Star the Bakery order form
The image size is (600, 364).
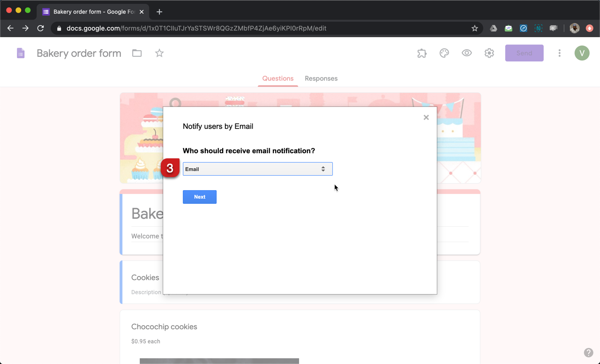pos(159,53)
